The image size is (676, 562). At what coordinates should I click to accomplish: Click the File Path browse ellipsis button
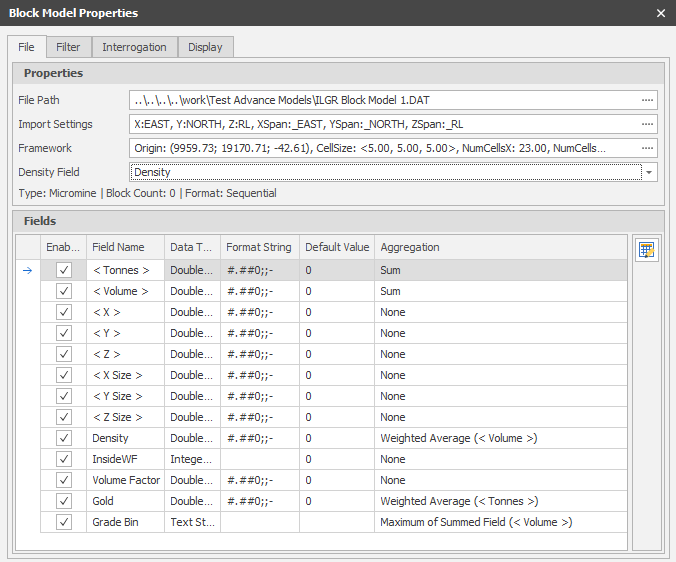648,100
